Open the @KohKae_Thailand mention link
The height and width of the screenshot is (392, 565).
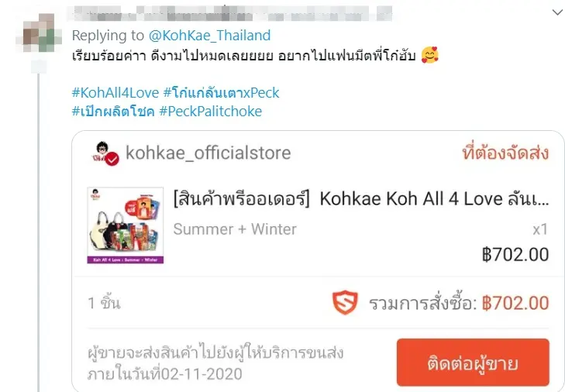(x=209, y=36)
